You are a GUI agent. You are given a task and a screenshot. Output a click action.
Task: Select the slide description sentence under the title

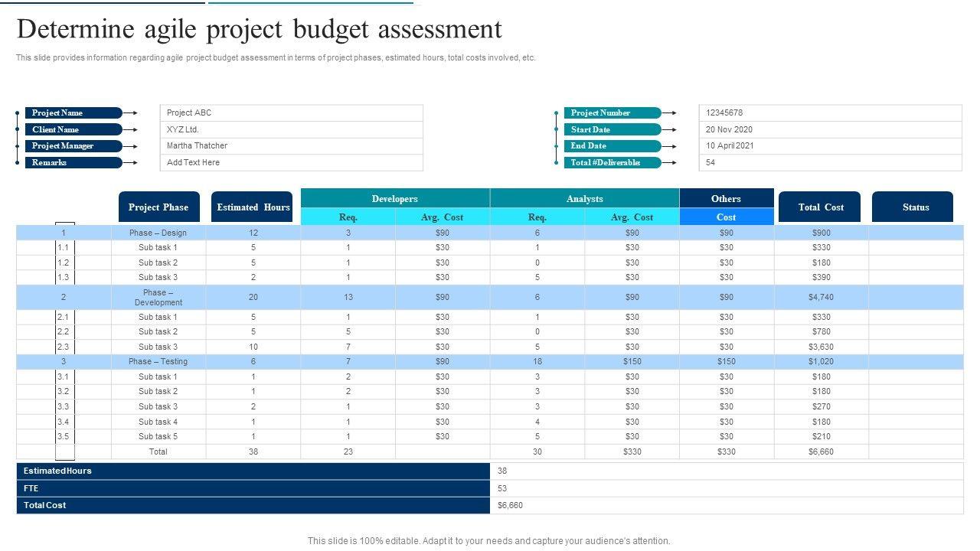276,57
